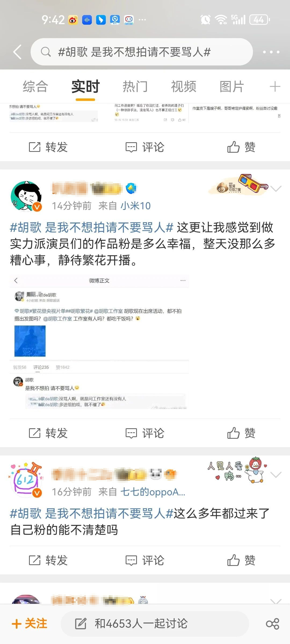Image resolution: width=290 pixels, height=644 pixels.
Task: Expand chevron menu on the 14分钟前 post
Action: tap(276, 189)
